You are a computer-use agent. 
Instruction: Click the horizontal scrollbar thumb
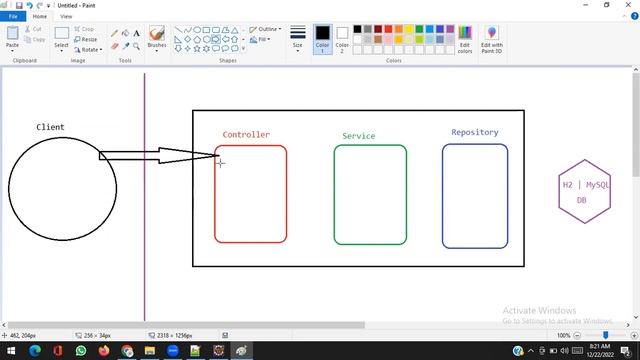coord(186,325)
